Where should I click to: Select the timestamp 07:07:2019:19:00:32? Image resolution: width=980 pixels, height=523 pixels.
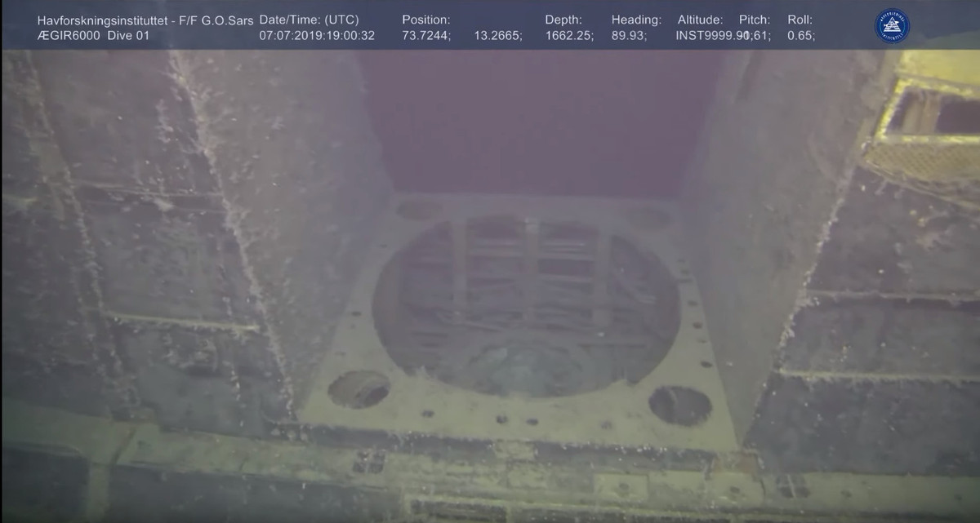(x=317, y=36)
